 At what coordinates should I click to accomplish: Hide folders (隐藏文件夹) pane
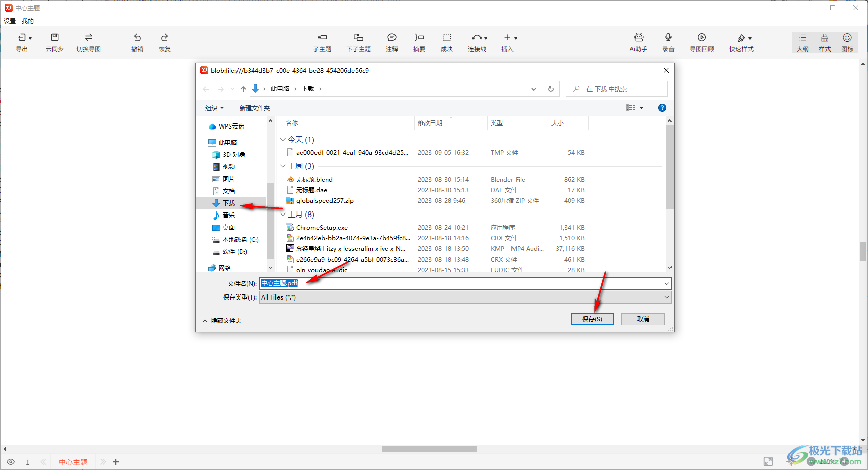[x=222, y=321]
